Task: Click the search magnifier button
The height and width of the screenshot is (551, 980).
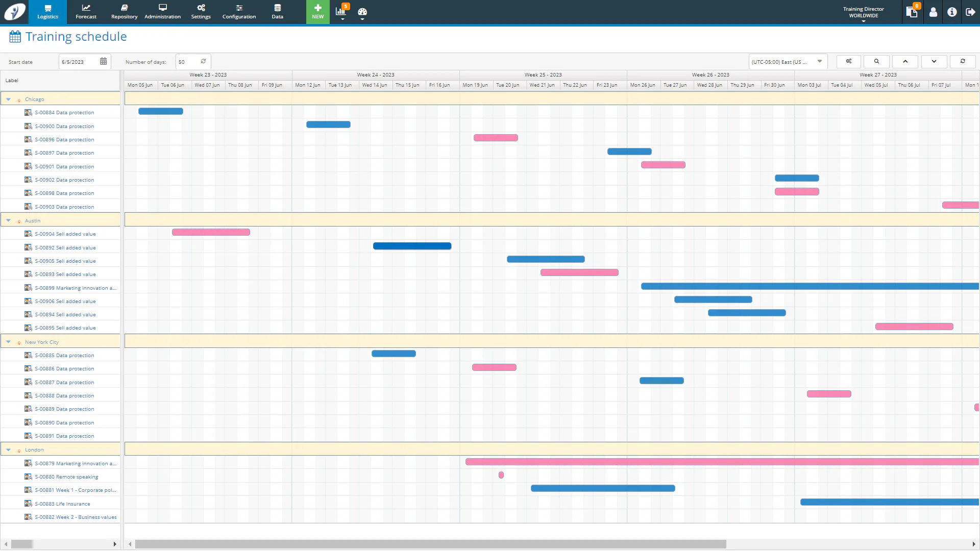Action: (x=876, y=61)
